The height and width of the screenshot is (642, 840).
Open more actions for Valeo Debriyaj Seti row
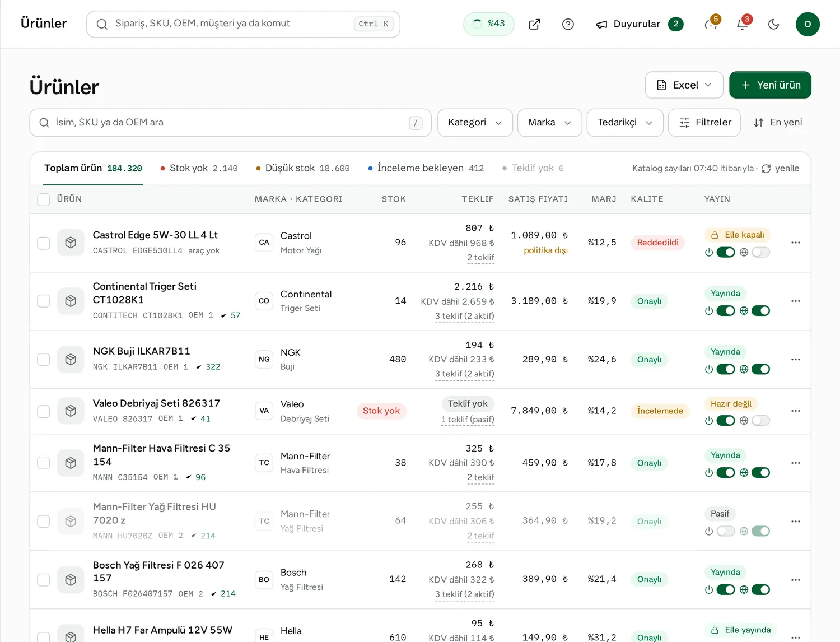[x=796, y=411]
